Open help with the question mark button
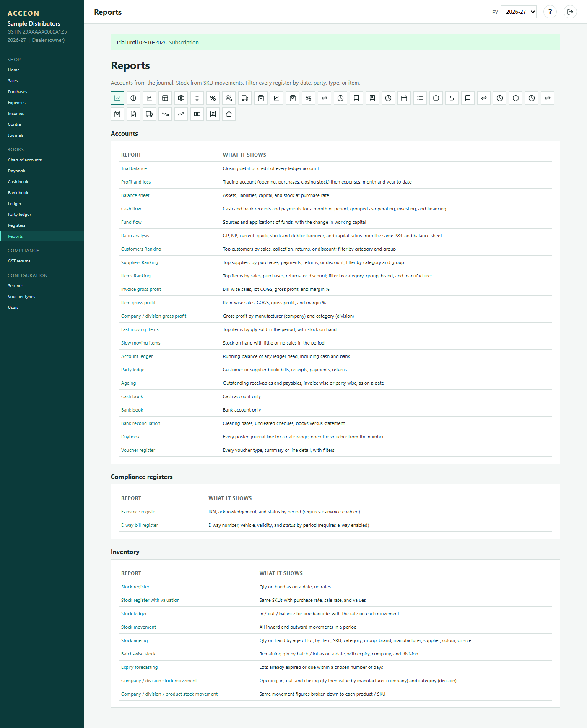587x728 pixels. click(550, 12)
